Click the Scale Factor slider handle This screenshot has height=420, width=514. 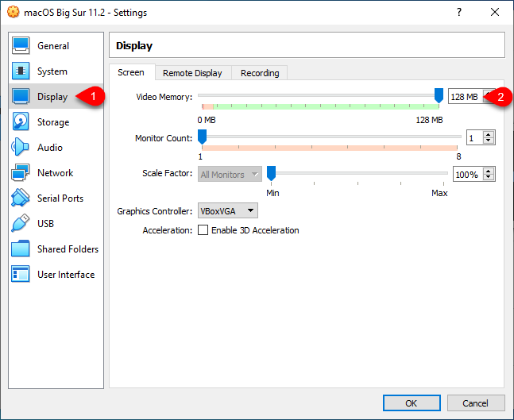(271, 173)
